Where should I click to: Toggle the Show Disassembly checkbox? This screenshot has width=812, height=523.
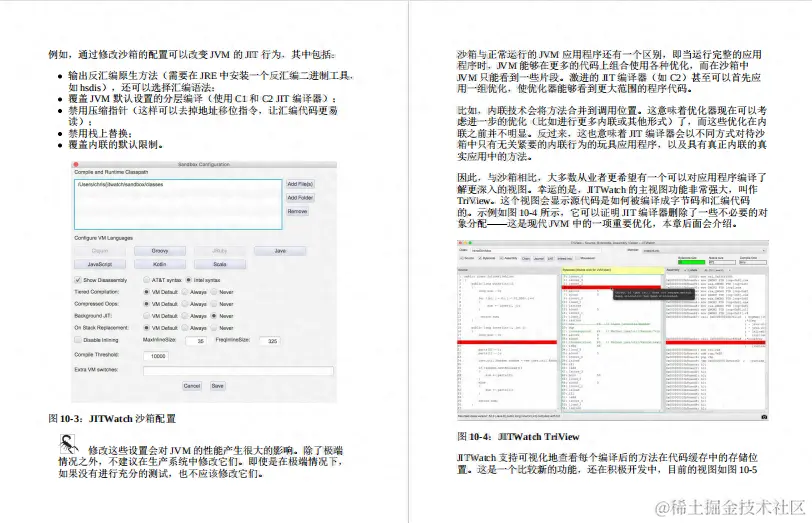pyautogui.click(x=78, y=280)
